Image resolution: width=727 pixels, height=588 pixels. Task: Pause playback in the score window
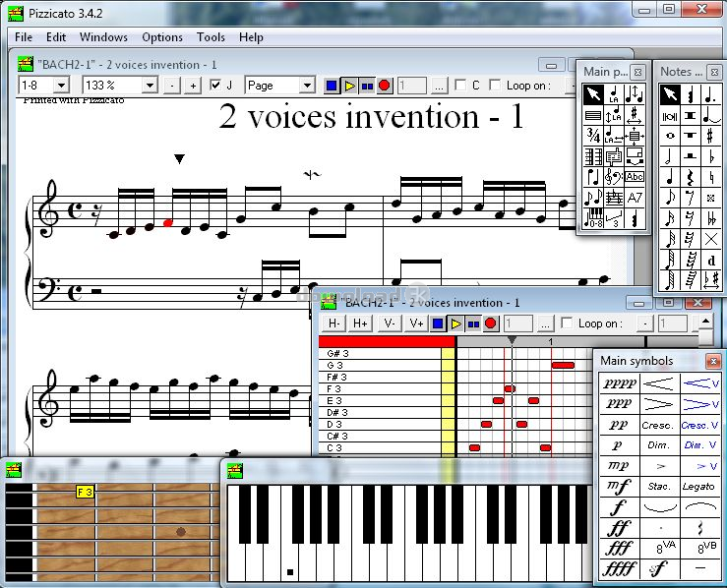pos(367,86)
